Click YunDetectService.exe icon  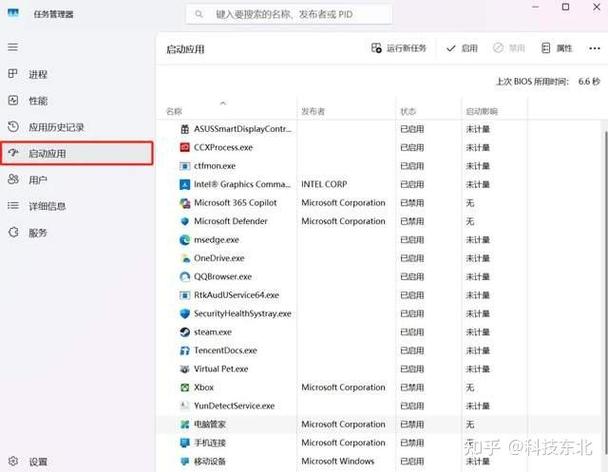(185, 406)
